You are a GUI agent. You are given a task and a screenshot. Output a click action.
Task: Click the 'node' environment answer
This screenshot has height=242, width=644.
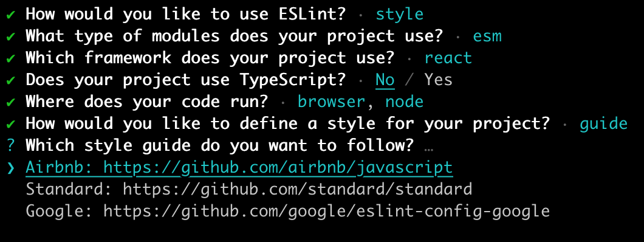coord(404,102)
